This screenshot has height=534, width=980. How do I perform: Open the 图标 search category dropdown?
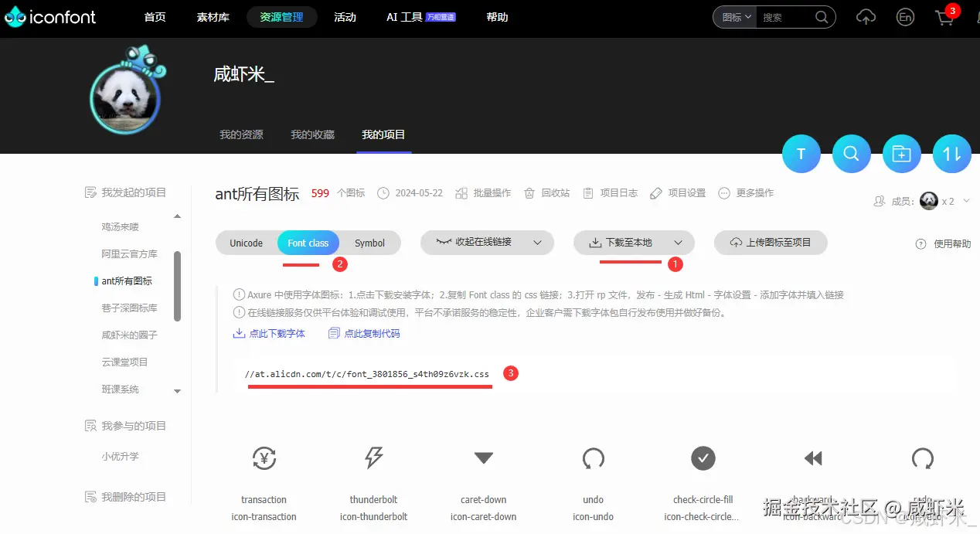pyautogui.click(x=733, y=16)
